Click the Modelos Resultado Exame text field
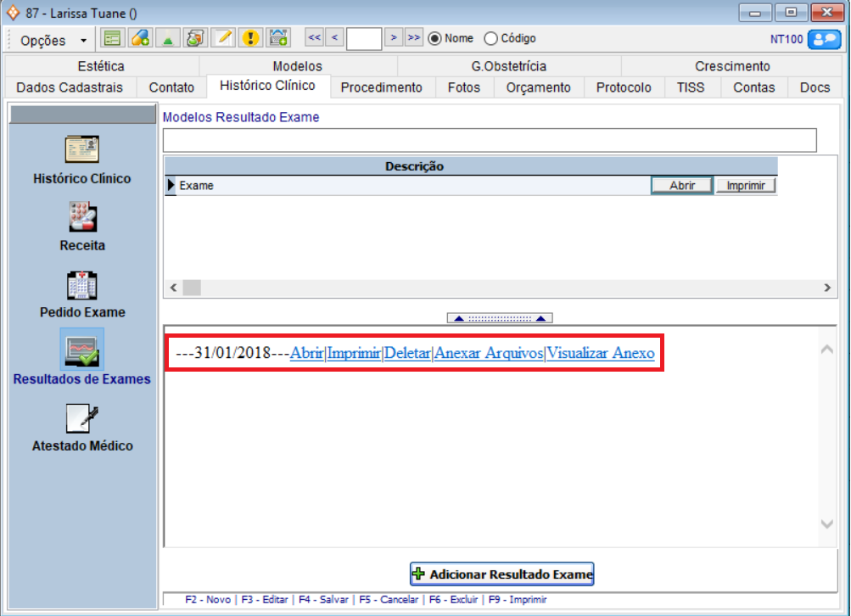This screenshot has width=851, height=616. 489,140
